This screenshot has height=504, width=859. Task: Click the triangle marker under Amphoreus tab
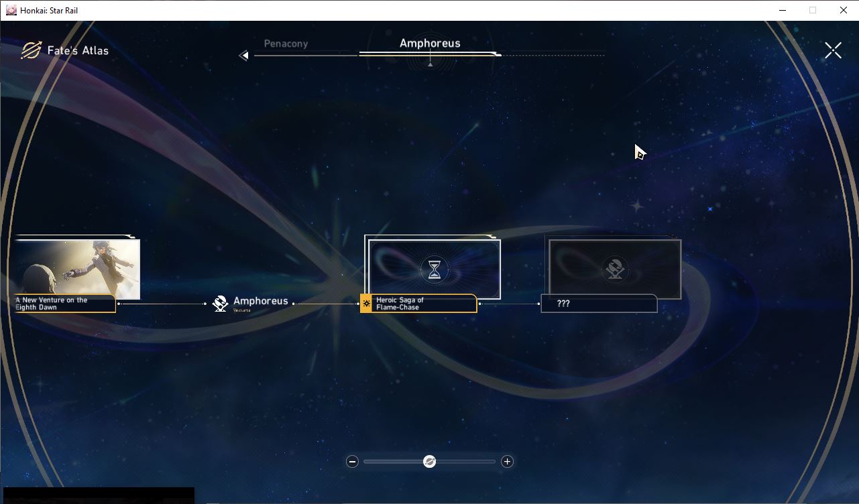[430, 64]
